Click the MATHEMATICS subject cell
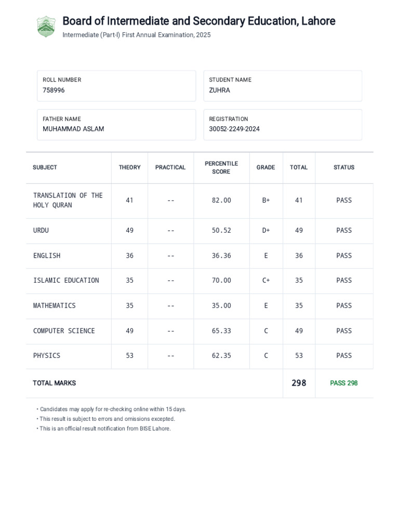This screenshot has width=399, height=532. [55, 306]
